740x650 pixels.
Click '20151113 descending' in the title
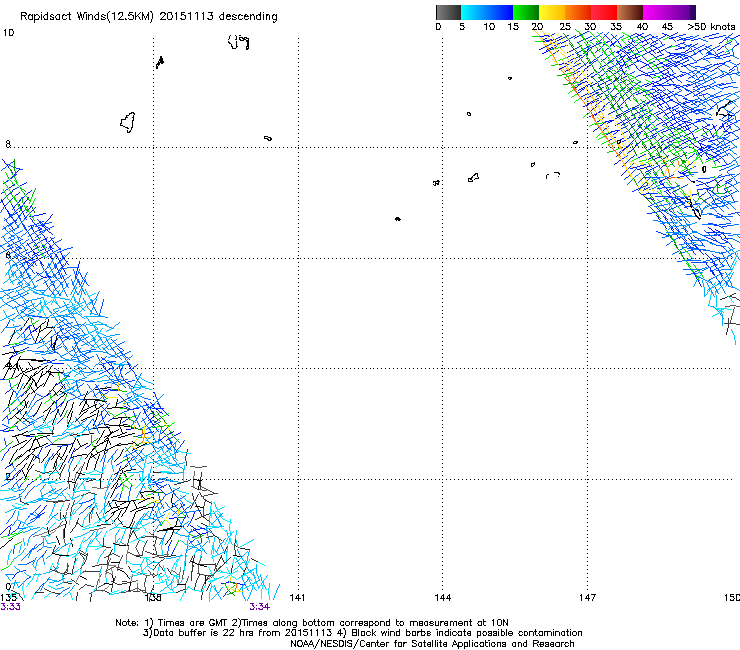(218, 17)
